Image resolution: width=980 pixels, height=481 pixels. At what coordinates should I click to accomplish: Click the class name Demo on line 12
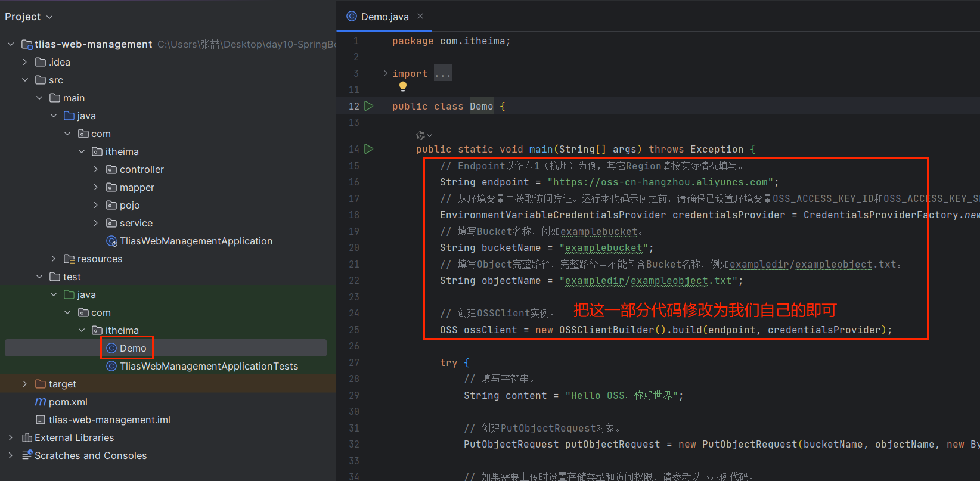pos(482,107)
